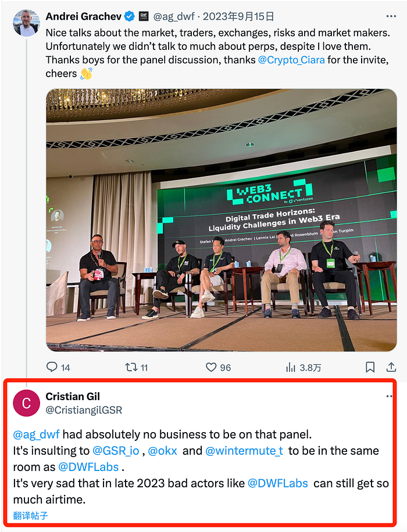Viewport: 407px width, 532px height.
Task: Click the verified blue checkmark badge
Action: click(x=131, y=16)
